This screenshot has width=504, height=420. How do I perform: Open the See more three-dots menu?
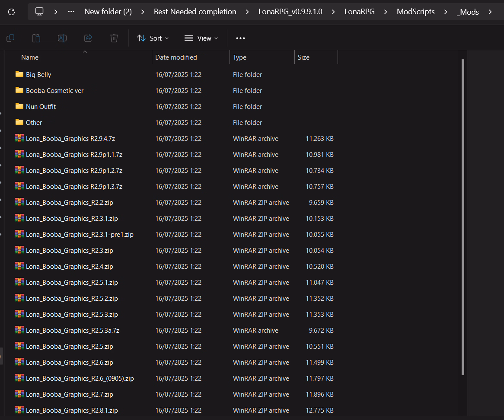[240, 38]
